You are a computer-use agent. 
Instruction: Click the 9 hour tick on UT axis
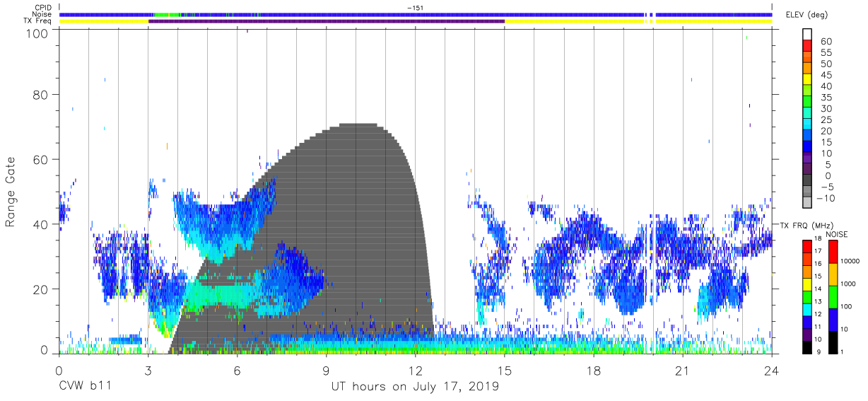click(326, 371)
